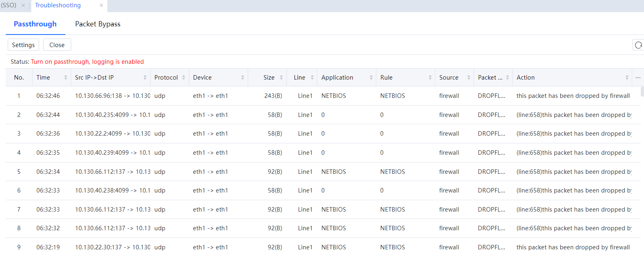Select the Passthrough tab
The height and width of the screenshot is (253, 644).
pyautogui.click(x=35, y=24)
